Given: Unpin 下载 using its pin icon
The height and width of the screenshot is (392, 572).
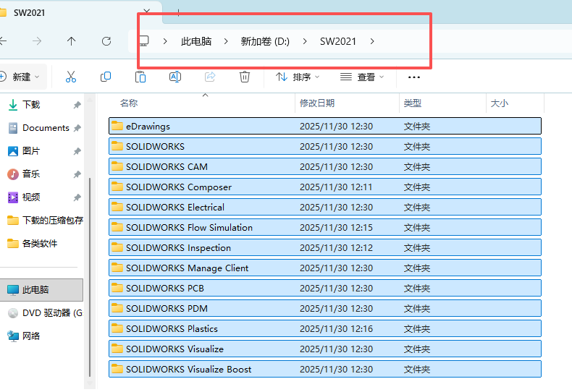Looking at the screenshot, I should (77, 105).
